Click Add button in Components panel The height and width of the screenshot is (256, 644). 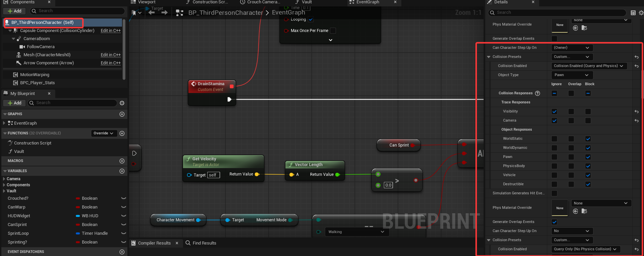click(14, 11)
